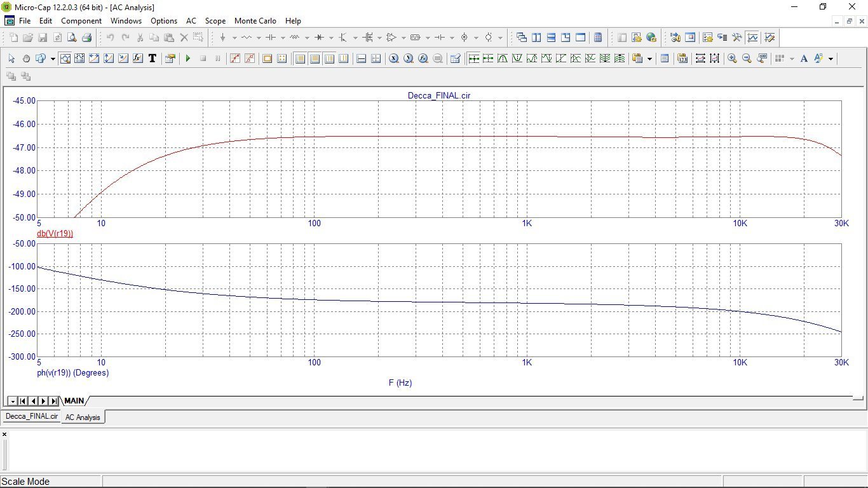Select the inductor component tool

coord(295,37)
